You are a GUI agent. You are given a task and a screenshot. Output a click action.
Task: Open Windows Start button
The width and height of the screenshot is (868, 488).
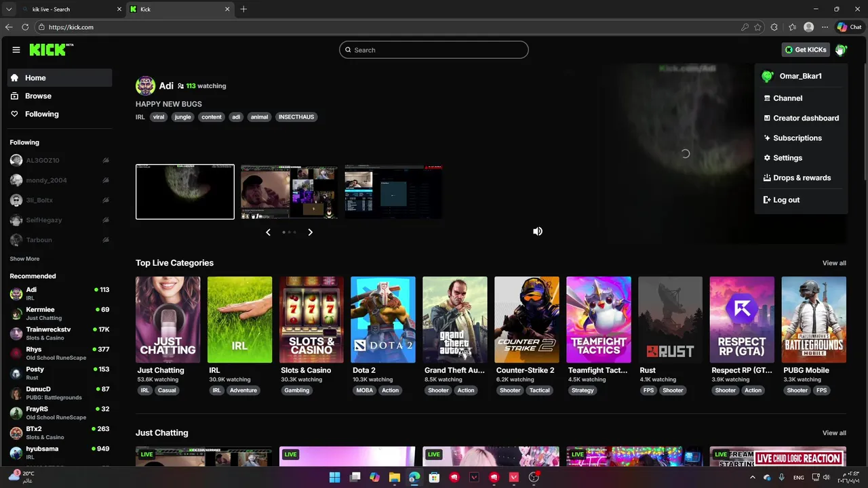[x=334, y=477]
